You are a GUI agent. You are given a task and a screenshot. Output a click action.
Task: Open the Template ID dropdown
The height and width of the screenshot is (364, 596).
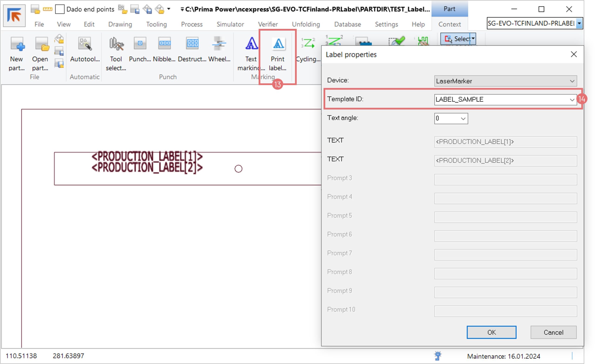572,99
